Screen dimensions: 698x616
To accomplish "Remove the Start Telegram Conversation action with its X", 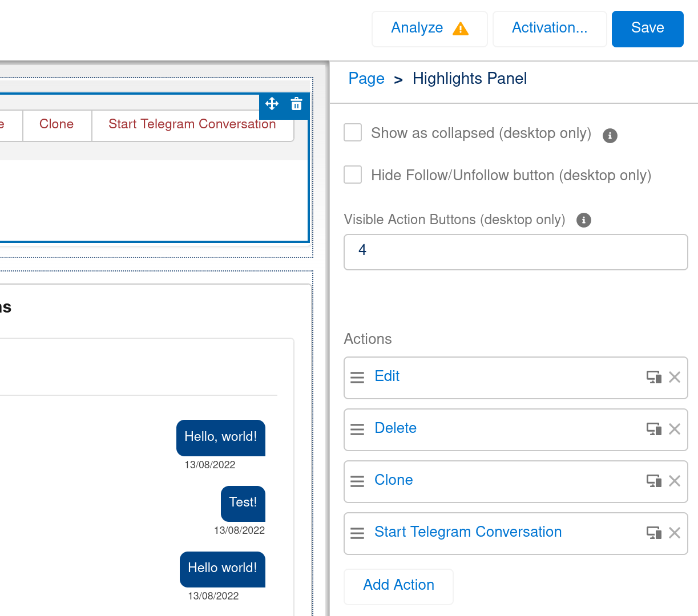I will (x=675, y=533).
